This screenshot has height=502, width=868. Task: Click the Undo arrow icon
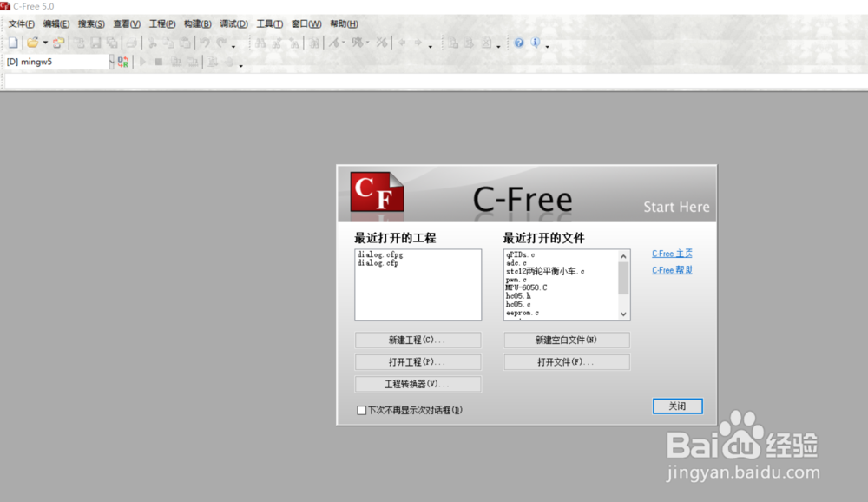[x=205, y=43]
